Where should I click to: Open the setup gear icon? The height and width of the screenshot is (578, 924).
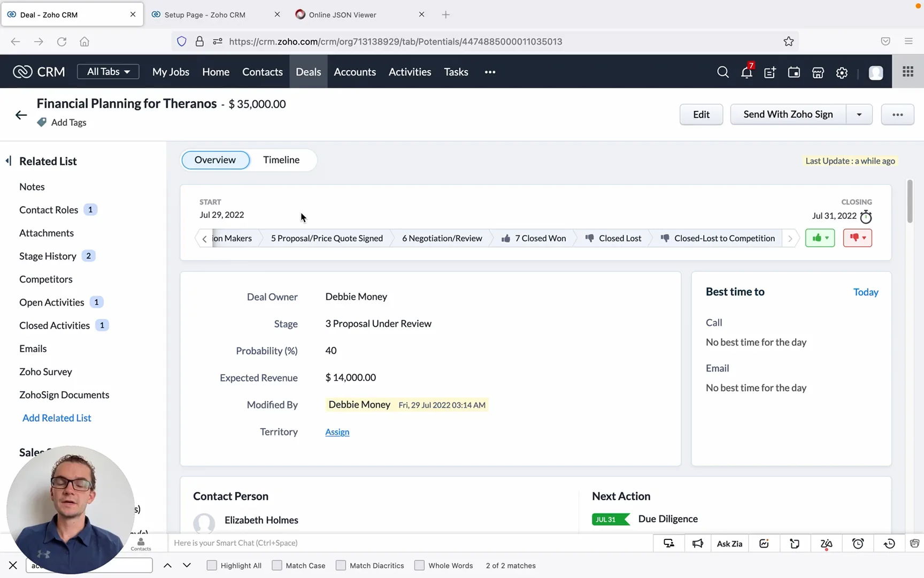tap(842, 72)
